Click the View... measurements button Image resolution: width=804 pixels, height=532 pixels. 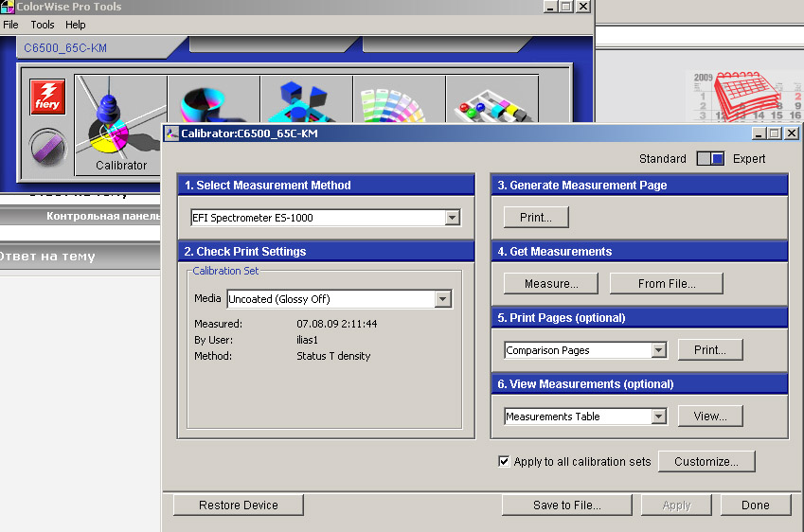click(x=709, y=417)
